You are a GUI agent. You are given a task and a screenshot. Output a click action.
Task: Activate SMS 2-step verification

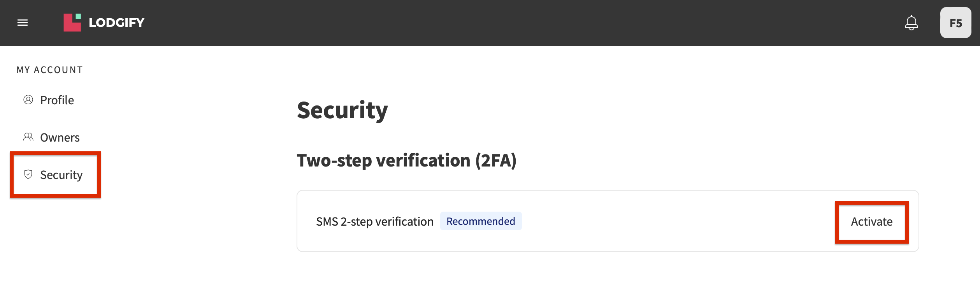click(871, 222)
